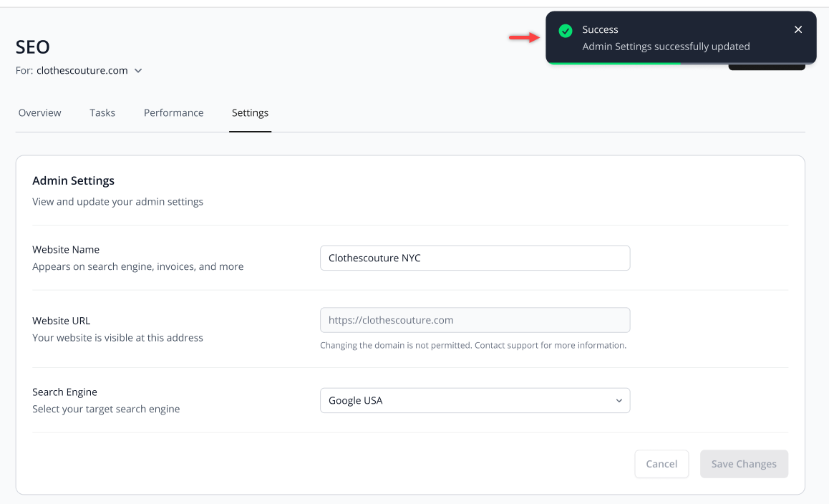Click the Admin Settings section heading

[73, 181]
